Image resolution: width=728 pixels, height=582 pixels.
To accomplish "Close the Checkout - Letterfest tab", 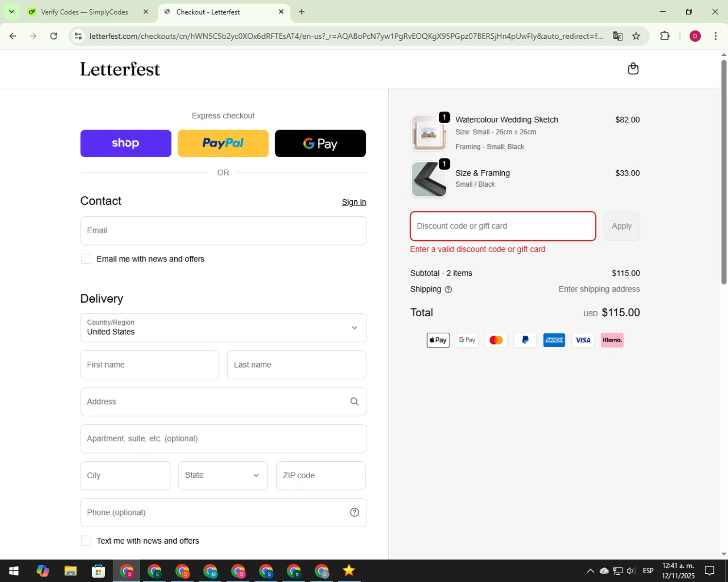I will pyautogui.click(x=281, y=12).
